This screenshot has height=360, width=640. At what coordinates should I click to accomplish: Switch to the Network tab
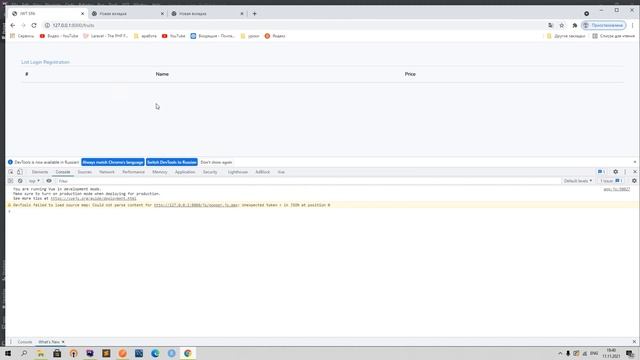point(107,172)
